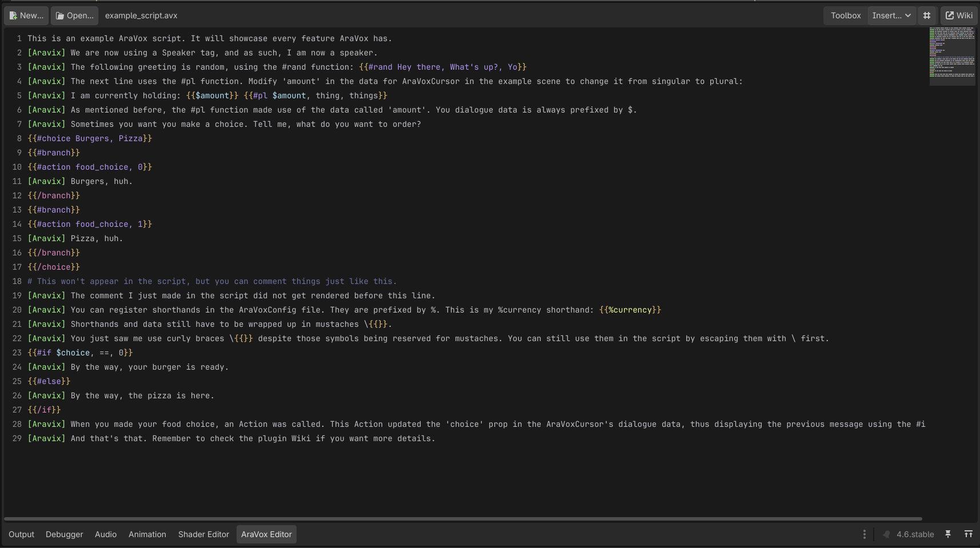This screenshot has height=548, width=980.
Task: Click the '{{%currency}}' shorthand on line 20
Action: 630,310
